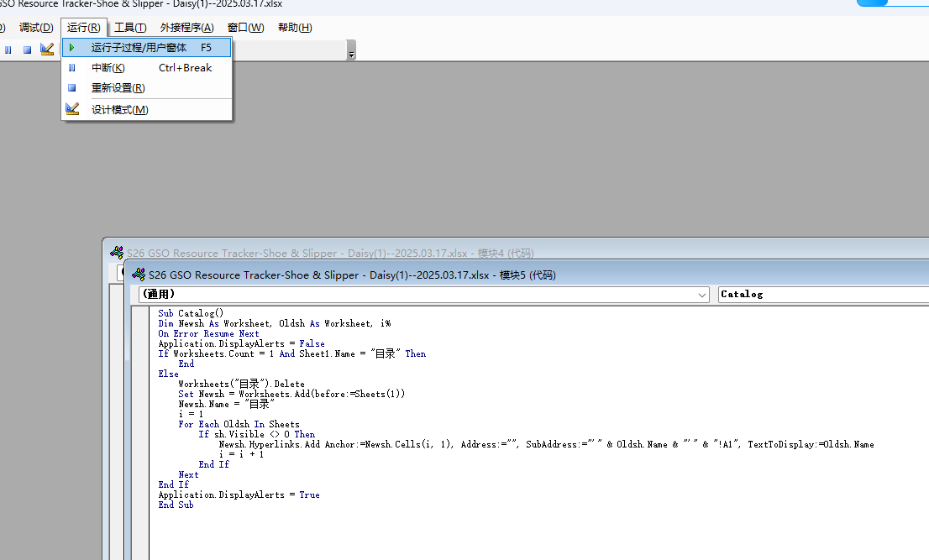Click the 模块5 (代码) window title bar
Viewport: 929px width, 560px height.
click(352, 275)
